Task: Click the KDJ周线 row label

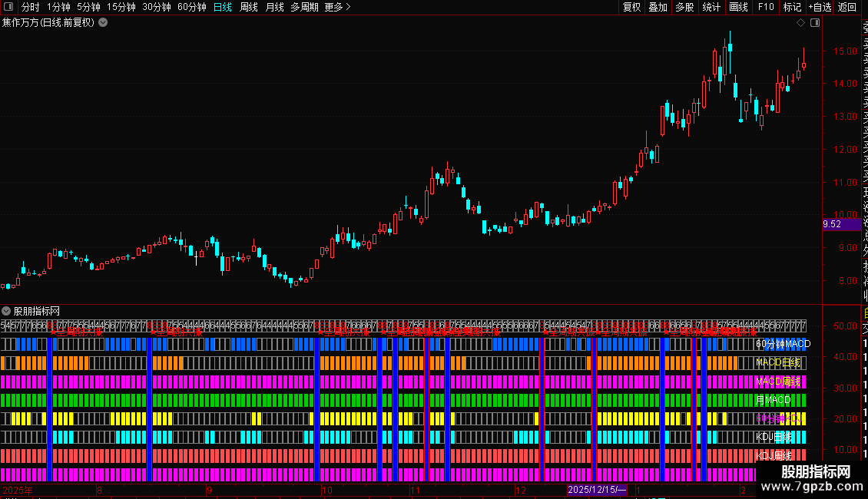Action: point(774,456)
